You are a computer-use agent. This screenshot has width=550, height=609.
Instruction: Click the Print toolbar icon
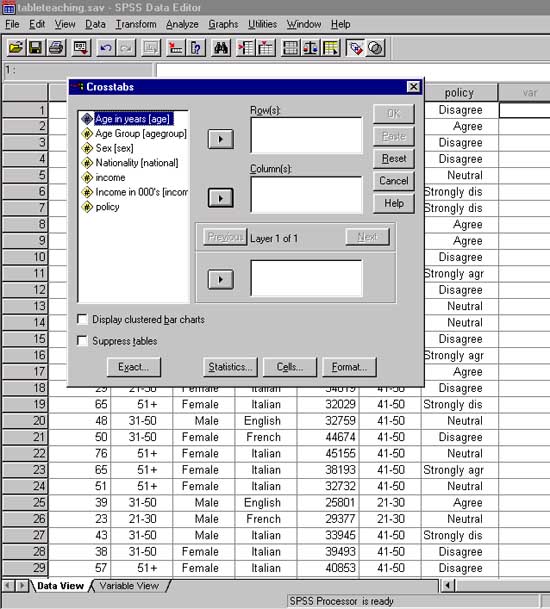(x=56, y=48)
